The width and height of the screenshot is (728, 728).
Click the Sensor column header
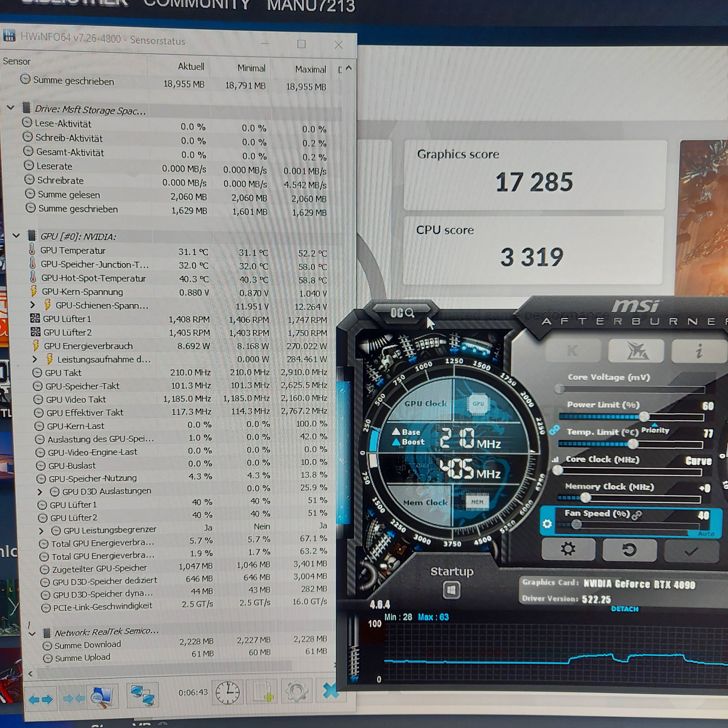coord(17,61)
